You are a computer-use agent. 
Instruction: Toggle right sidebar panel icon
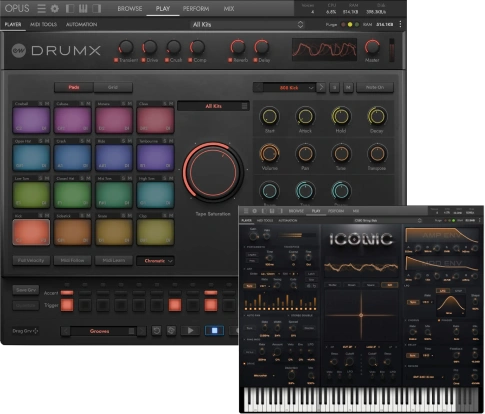[96, 8]
